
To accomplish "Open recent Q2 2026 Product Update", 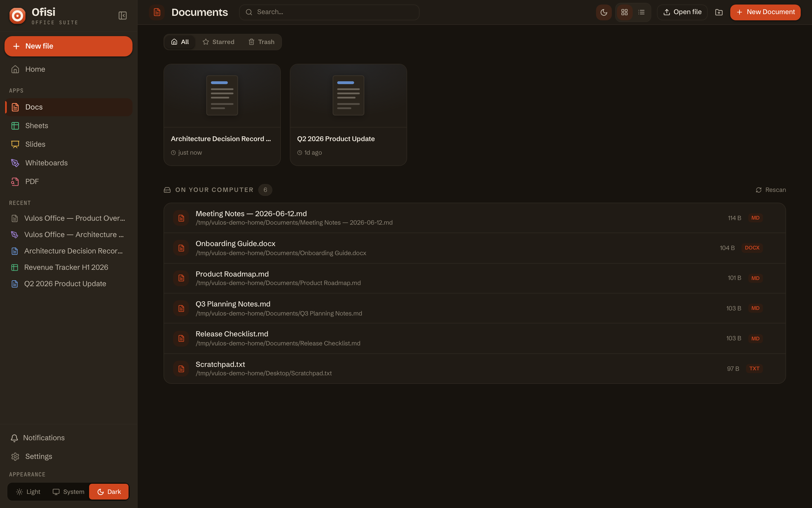I will 69,284.
